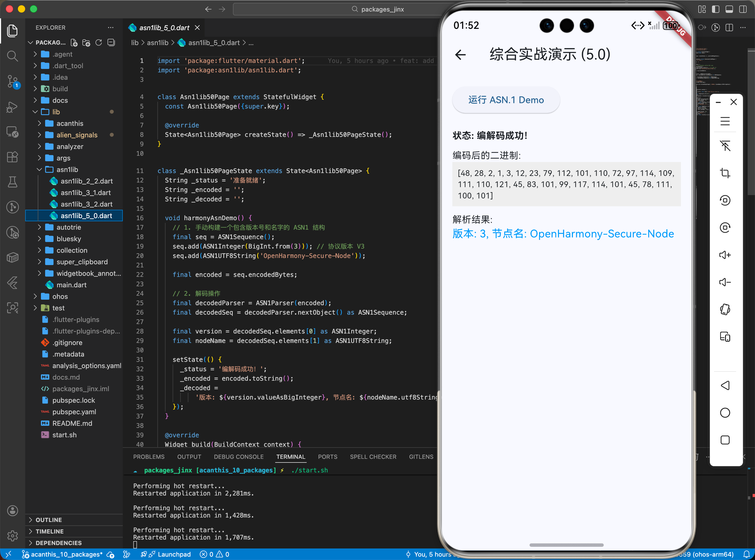Open Source Control view with badge
Screen dimensions: 755x560
(x=13, y=81)
